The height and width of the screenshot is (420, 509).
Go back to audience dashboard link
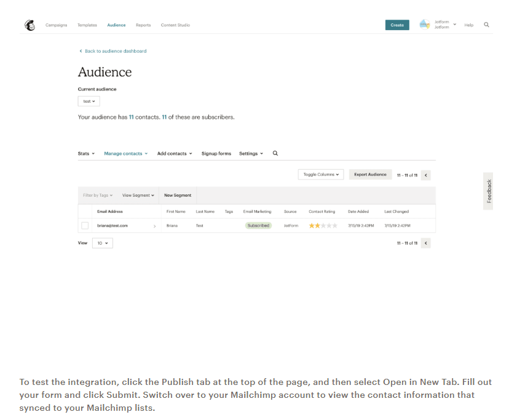(113, 51)
